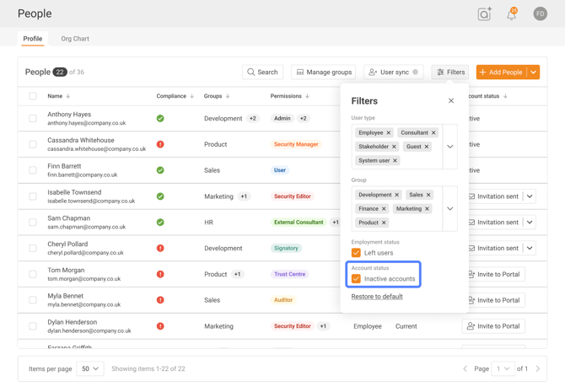The width and height of the screenshot is (565, 392).
Task: Expand the User type dropdown
Action: (x=450, y=147)
